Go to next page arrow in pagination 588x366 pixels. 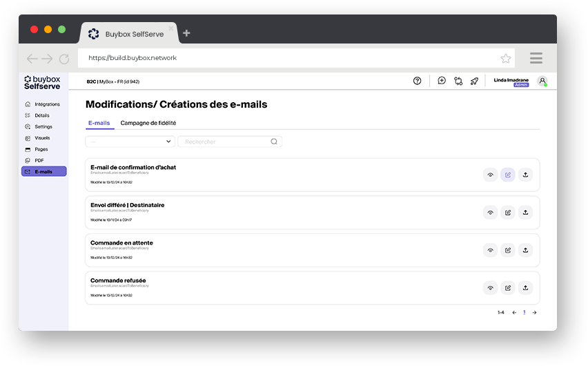[534, 313]
